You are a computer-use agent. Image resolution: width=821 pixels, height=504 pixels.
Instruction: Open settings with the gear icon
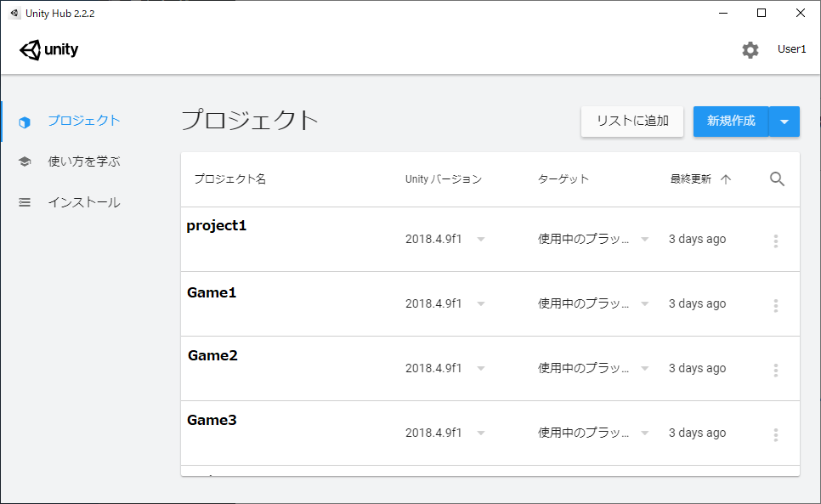750,50
